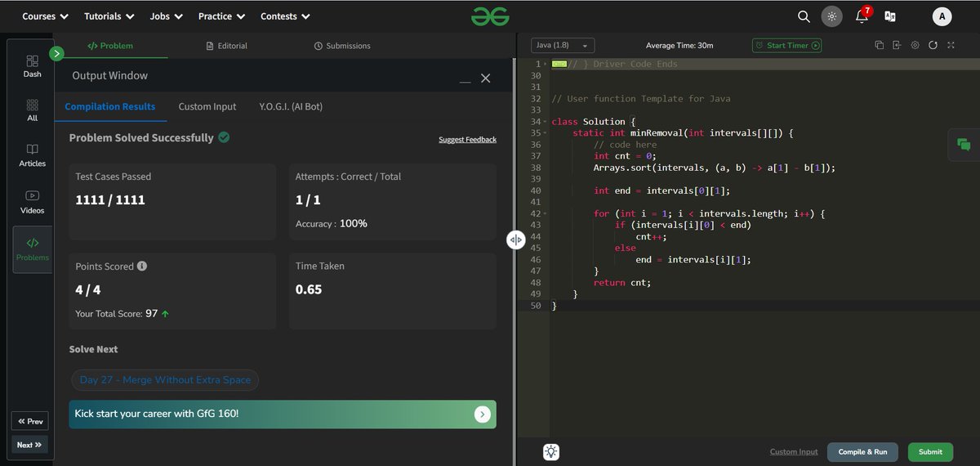The width and height of the screenshot is (980, 466).
Task: Open the Custom Input tab
Action: (207, 106)
